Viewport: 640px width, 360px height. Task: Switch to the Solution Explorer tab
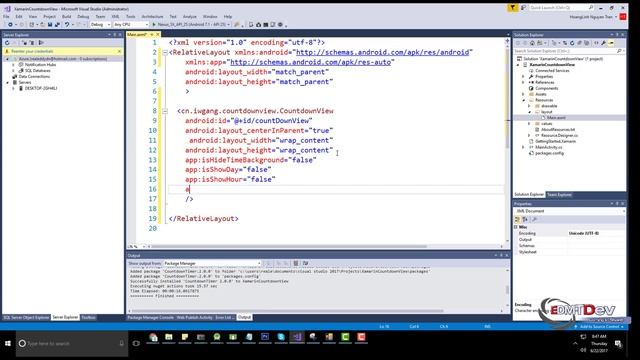click(529, 195)
